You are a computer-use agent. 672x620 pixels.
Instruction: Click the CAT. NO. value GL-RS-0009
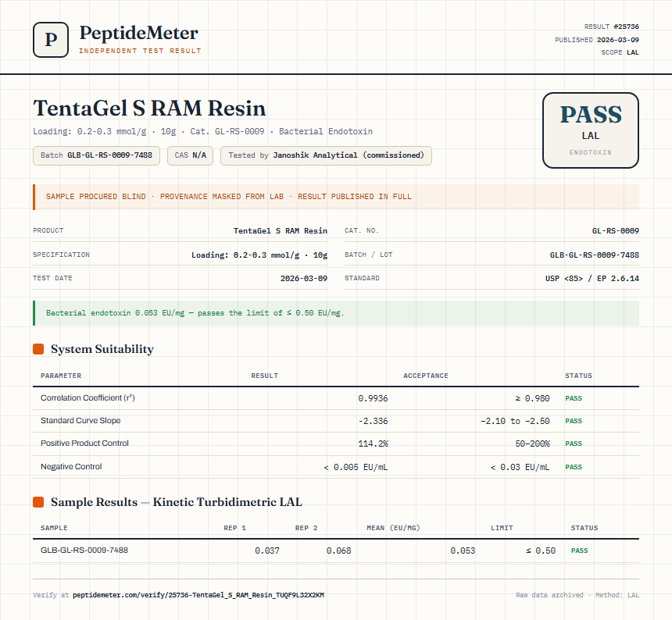[x=616, y=231]
